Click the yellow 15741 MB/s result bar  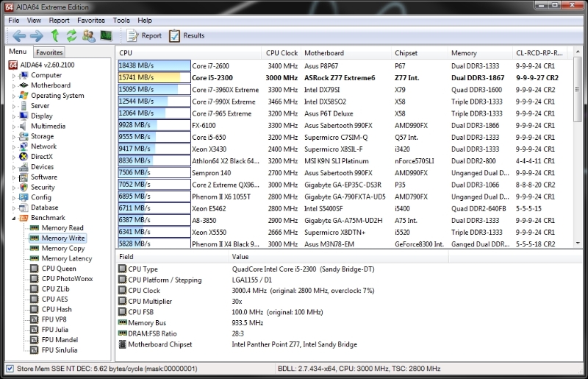154,77
